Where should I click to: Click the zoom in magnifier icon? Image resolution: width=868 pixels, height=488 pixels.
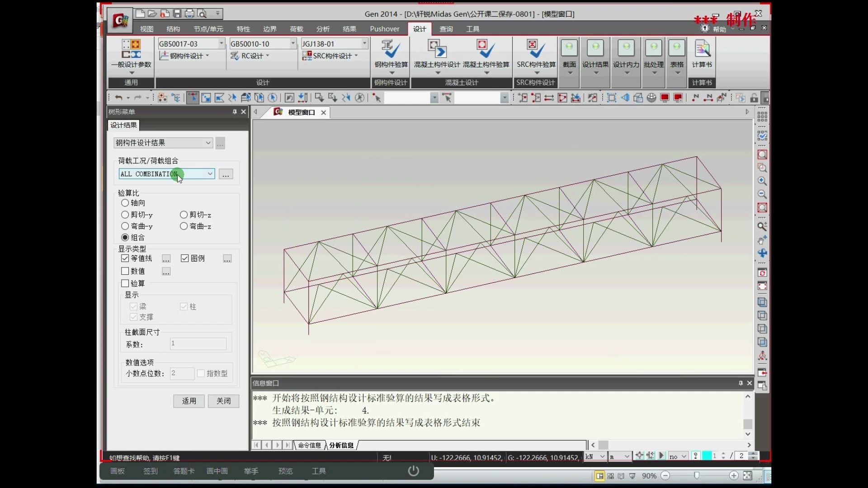pos(762,181)
